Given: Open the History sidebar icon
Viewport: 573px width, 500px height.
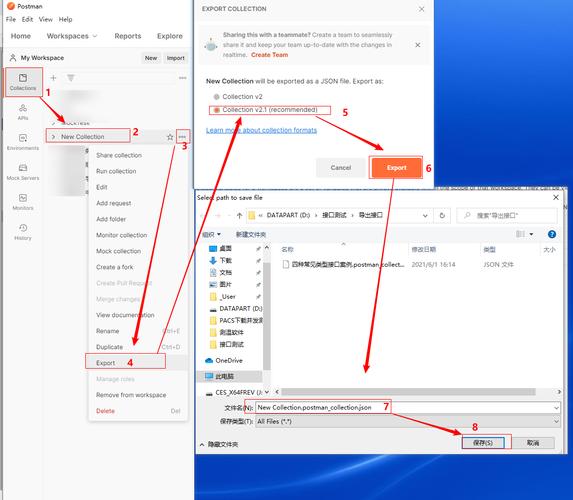Looking at the screenshot, I should click(x=23, y=232).
